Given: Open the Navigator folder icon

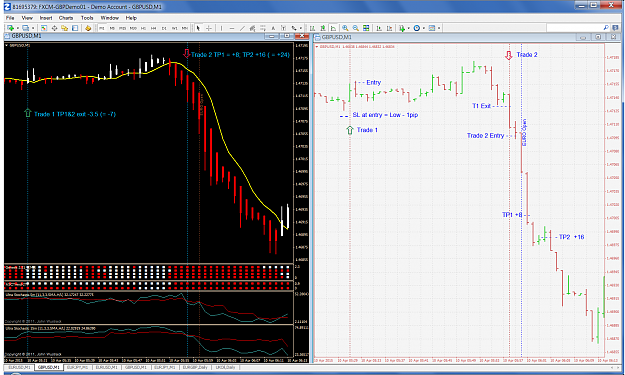Looking at the screenshot, I should click(x=65, y=28).
